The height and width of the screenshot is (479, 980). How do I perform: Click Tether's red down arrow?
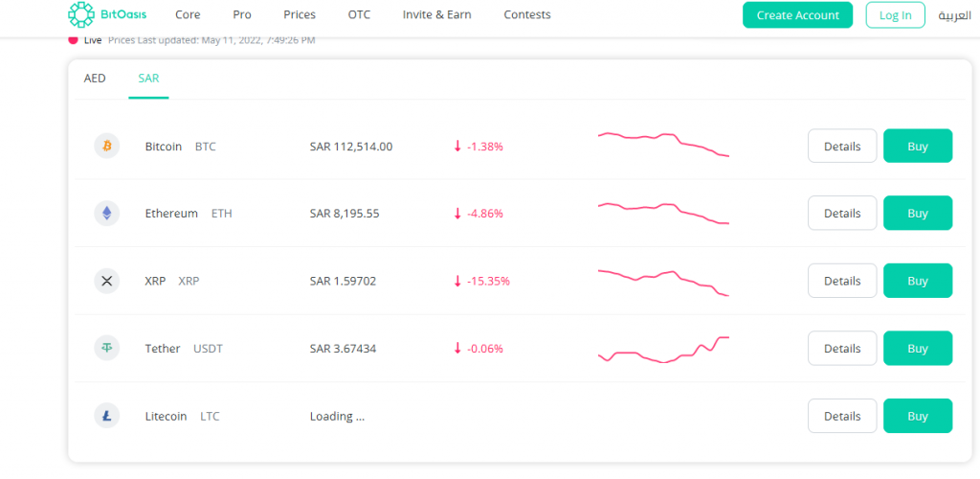tap(457, 349)
